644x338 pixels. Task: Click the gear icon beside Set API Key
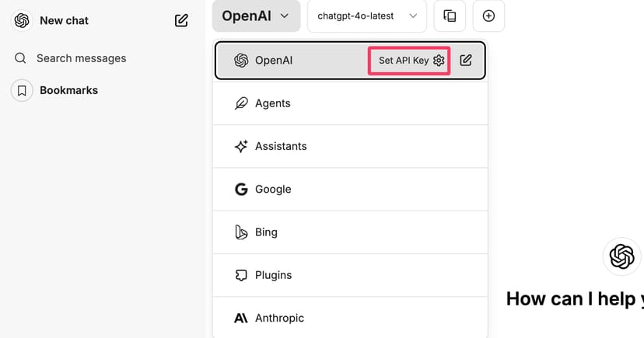click(x=439, y=60)
